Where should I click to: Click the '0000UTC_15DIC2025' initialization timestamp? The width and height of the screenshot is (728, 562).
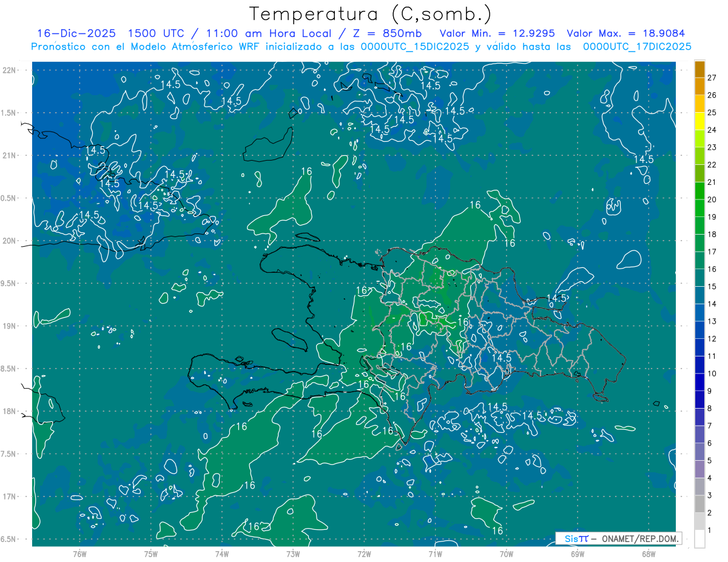(x=414, y=47)
